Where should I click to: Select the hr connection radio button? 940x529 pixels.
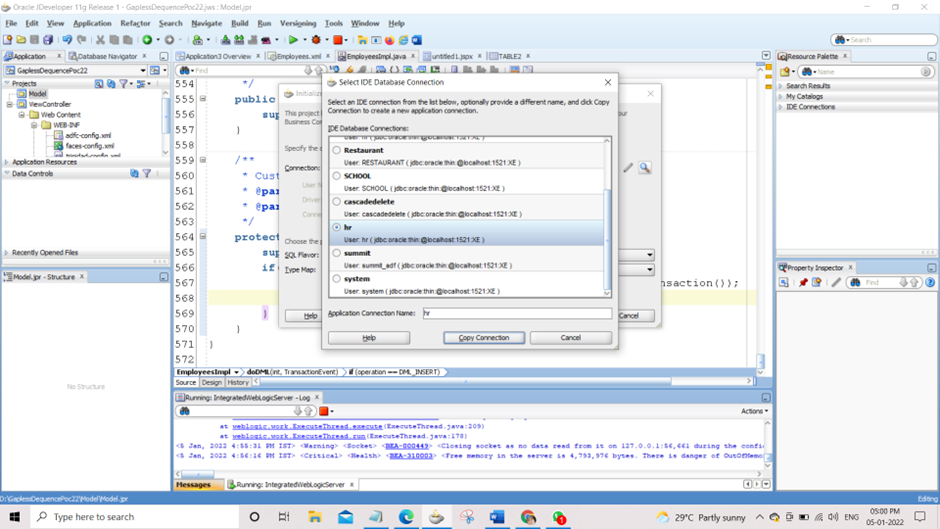point(337,227)
